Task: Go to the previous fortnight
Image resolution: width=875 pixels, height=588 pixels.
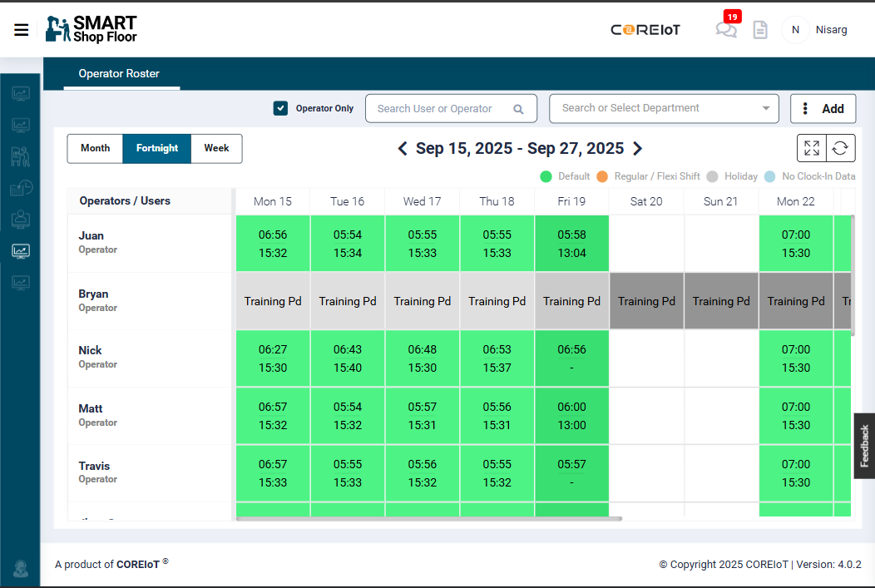Action: [403, 149]
